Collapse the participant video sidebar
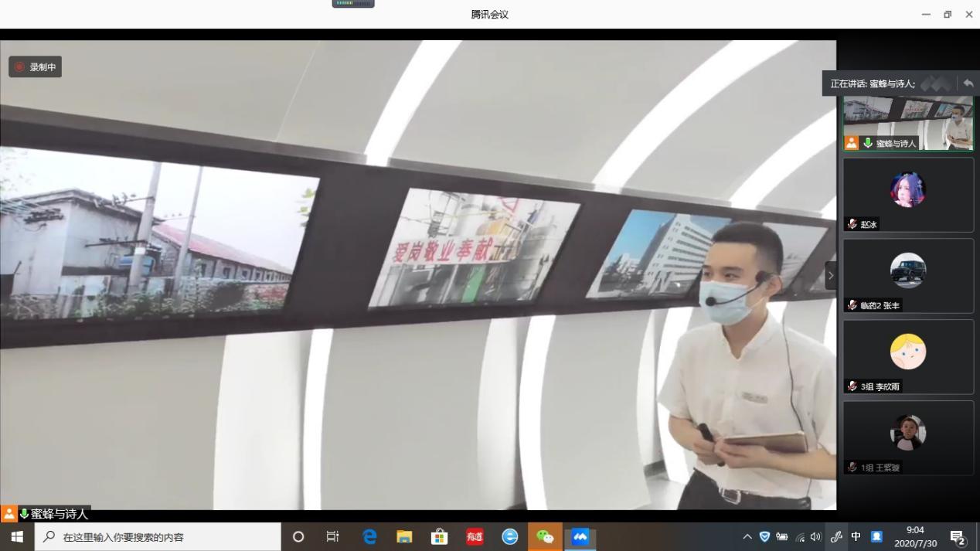The width and height of the screenshot is (980, 551). point(831,276)
